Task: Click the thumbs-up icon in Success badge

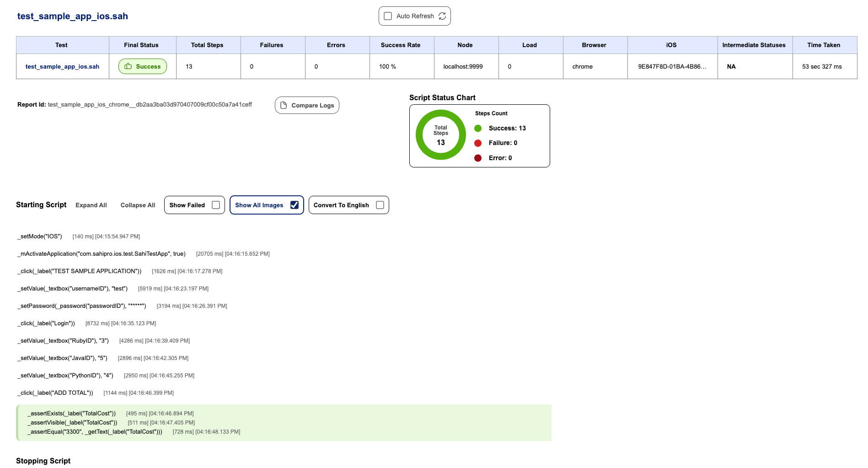Action: point(128,66)
